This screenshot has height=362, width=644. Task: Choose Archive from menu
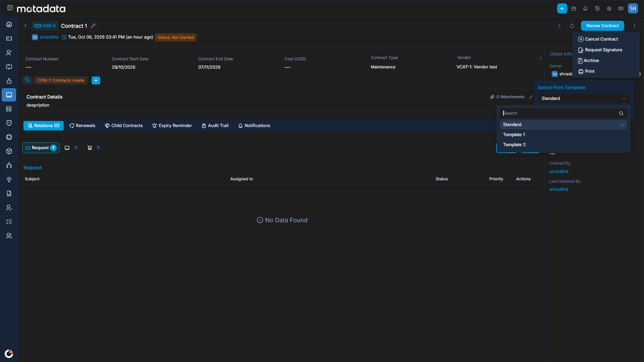click(588, 61)
